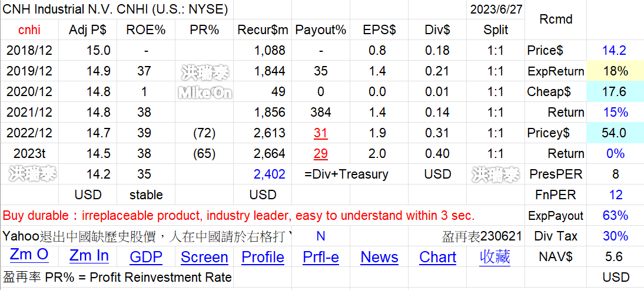Select the Payout% column header

click(321, 29)
